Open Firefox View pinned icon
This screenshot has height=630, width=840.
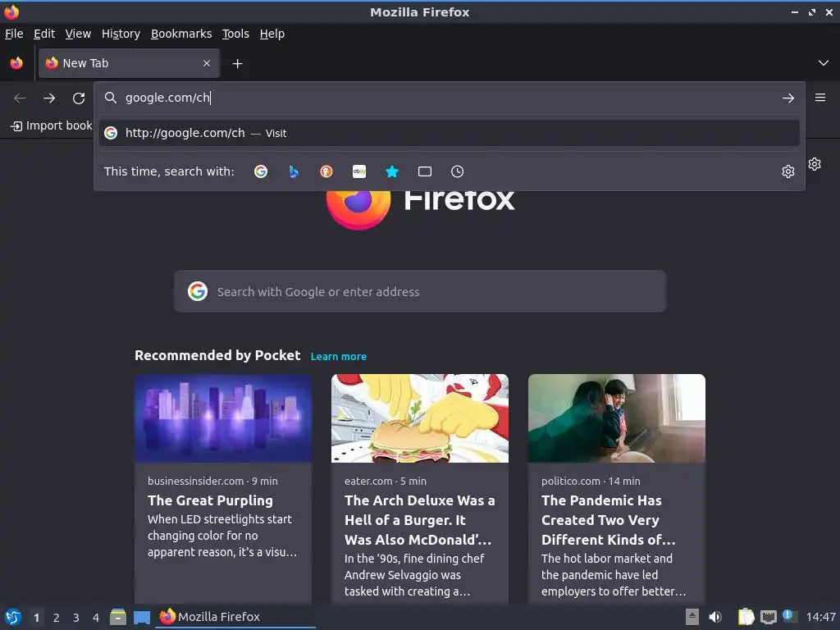coord(16,63)
